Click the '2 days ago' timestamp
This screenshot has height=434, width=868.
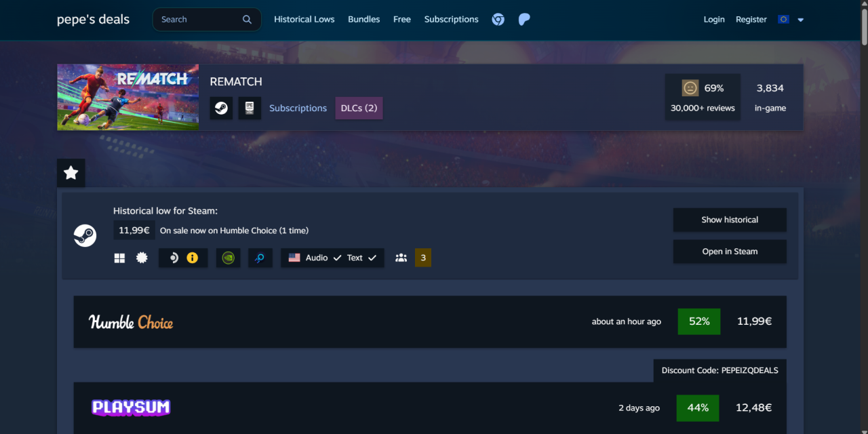(x=639, y=408)
